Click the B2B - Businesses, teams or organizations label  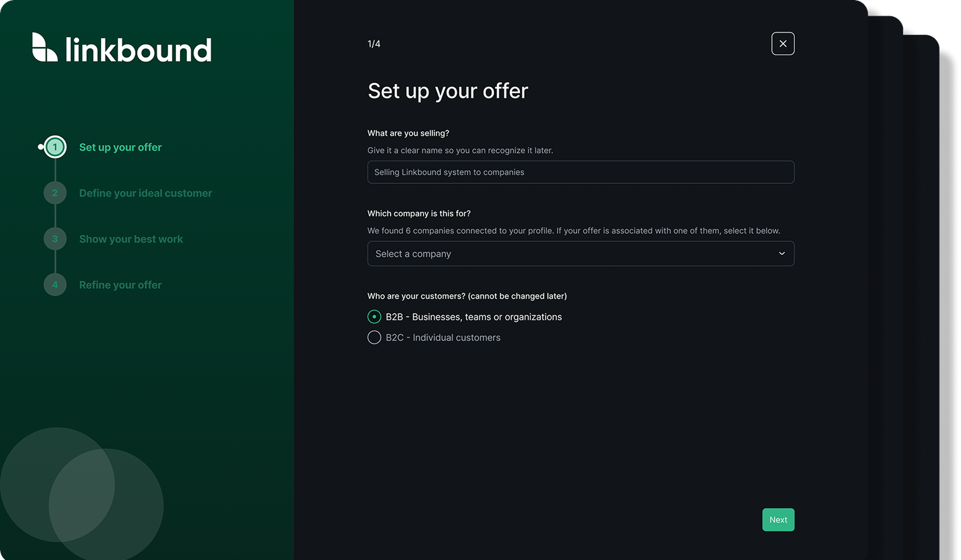pos(474,317)
